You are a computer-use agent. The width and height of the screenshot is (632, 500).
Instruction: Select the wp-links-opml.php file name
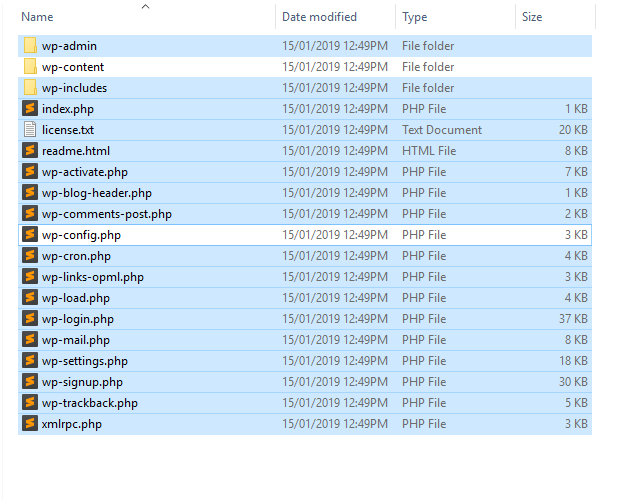93,277
